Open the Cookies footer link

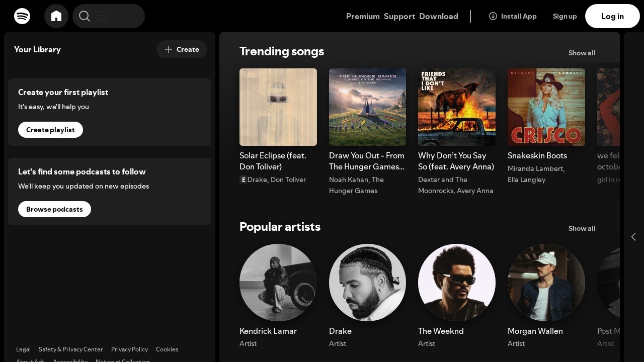[167, 349]
